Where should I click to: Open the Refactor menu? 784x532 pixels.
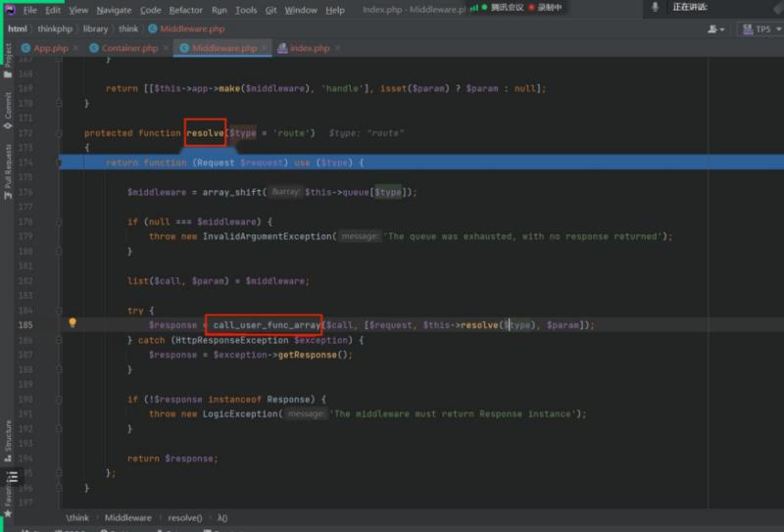pyautogui.click(x=185, y=10)
